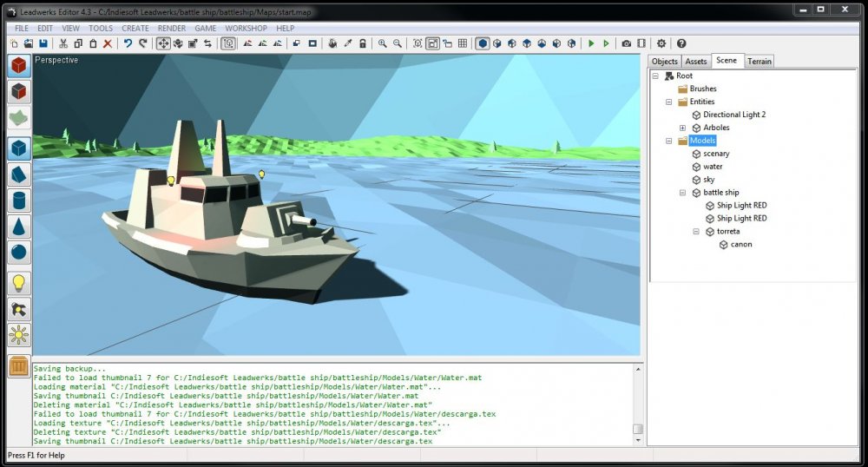Select the cylinder primitive brush tool
The height and width of the screenshot is (467, 868).
click(x=19, y=201)
